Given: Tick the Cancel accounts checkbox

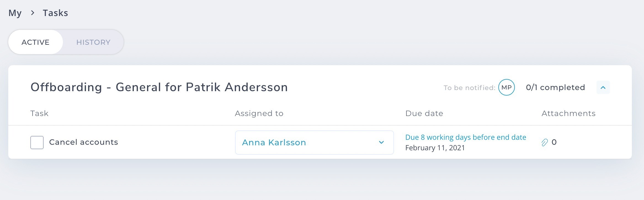Looking at the screenshot, I should click(37, 143).
